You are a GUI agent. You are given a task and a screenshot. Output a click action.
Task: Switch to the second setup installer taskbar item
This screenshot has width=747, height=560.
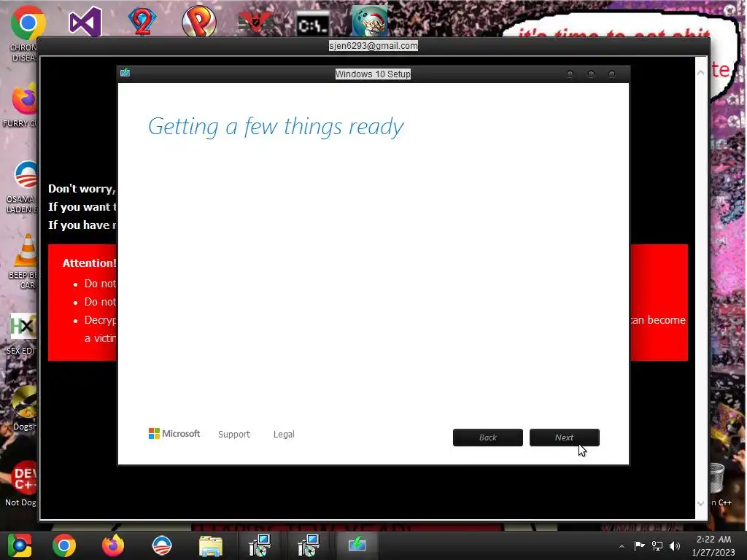[x=309, y=545]
